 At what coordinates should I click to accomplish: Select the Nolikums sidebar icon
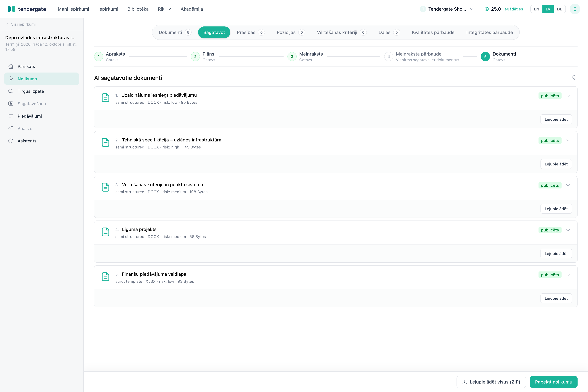coord(11,79)
